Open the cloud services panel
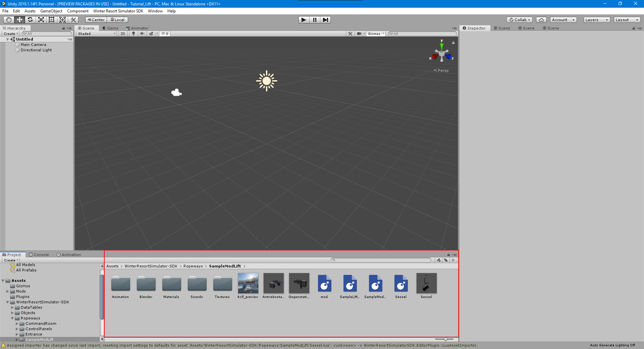 pos(541,20)
